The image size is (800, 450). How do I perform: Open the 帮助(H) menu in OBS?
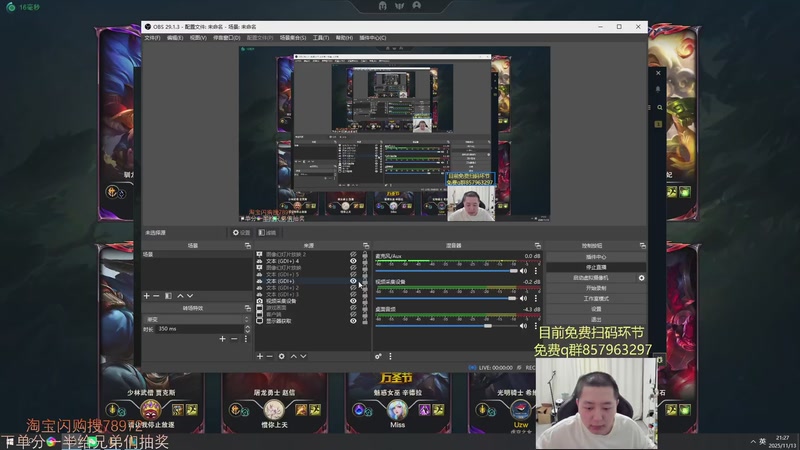344,38
